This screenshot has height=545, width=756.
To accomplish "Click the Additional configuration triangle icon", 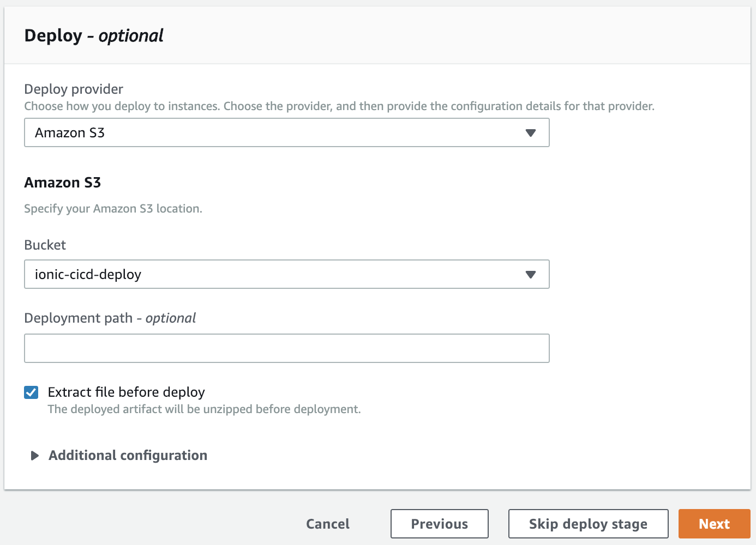I will [35, 456].
